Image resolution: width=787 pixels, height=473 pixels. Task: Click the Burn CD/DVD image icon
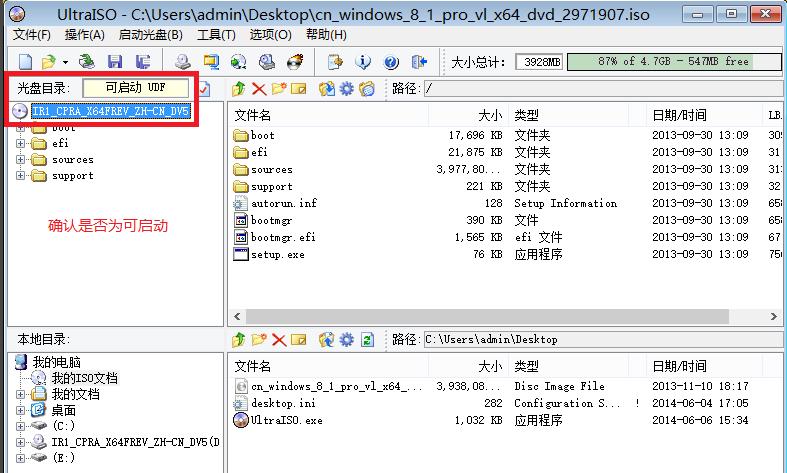(x=295, y=62)
